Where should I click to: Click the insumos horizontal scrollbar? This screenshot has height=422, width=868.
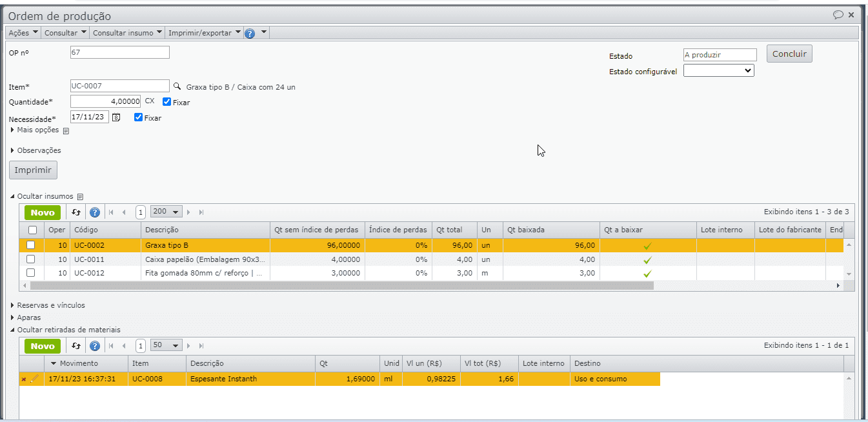tap(342, 285)
